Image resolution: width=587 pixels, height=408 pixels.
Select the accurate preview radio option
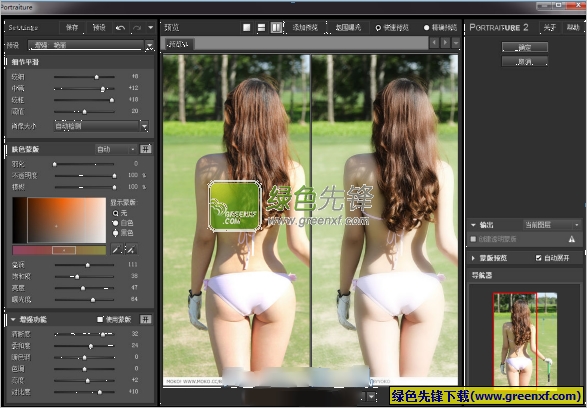426,28
